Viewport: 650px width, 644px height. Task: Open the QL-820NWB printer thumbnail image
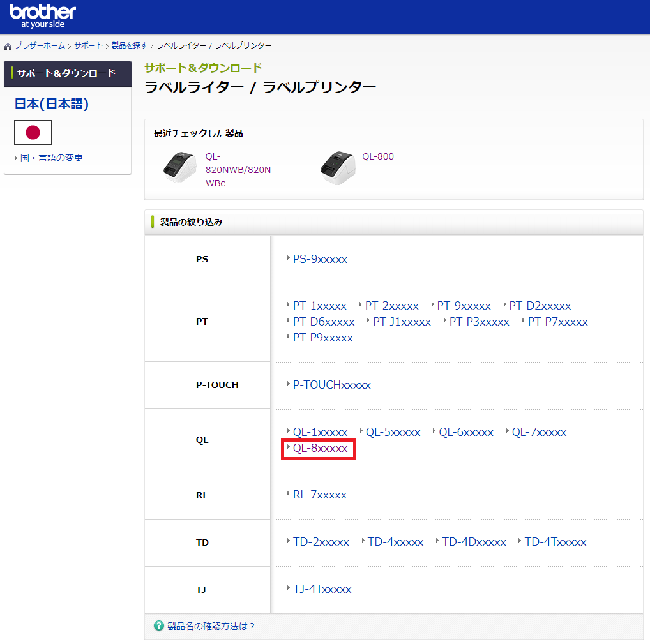(179, 167)
